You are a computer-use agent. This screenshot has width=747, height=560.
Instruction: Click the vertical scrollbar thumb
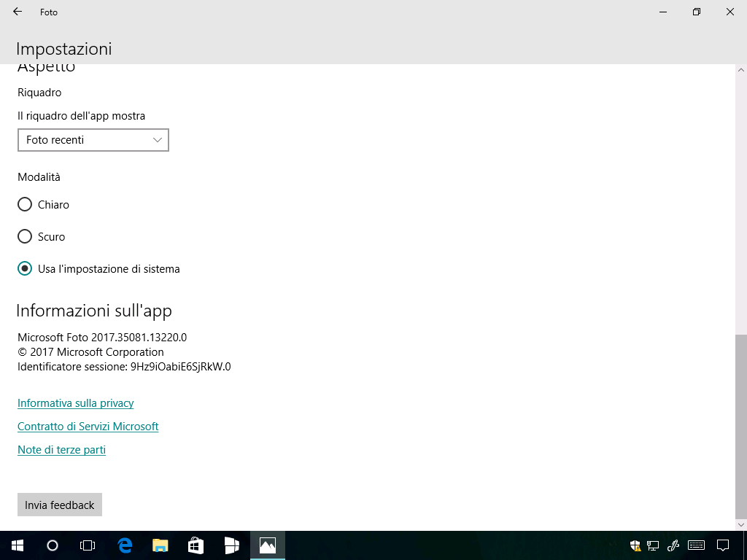coord(741,426)
